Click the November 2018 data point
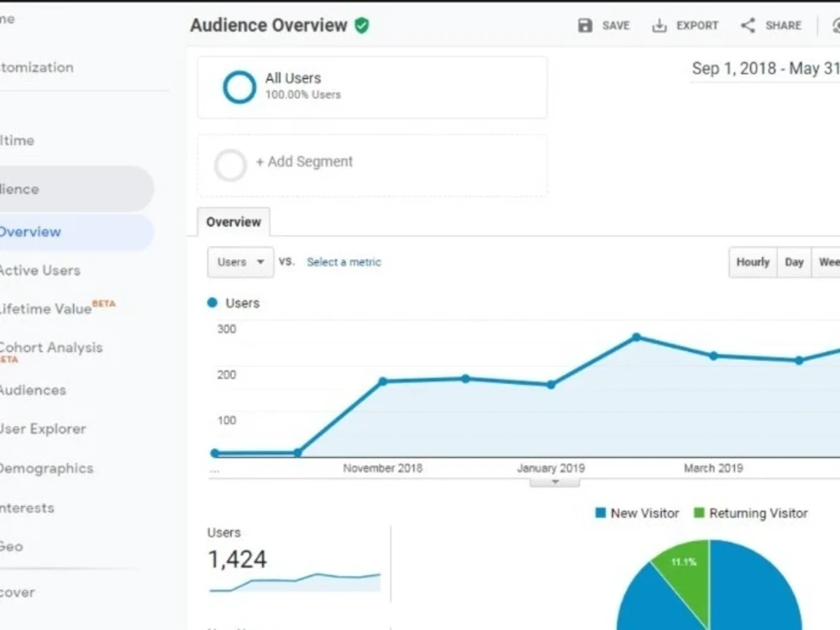Image resolution: width=840 pixels, height=630 pixels. click(x=383, y=381)
